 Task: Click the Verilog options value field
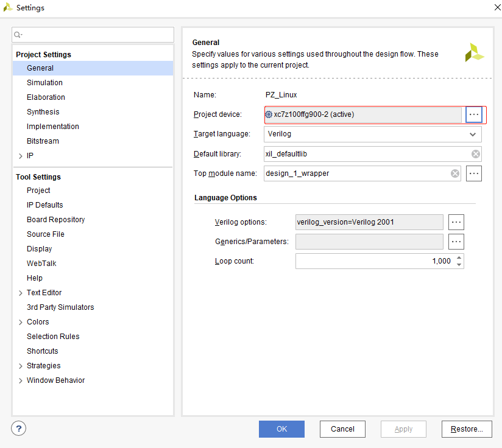pos(369,222)
